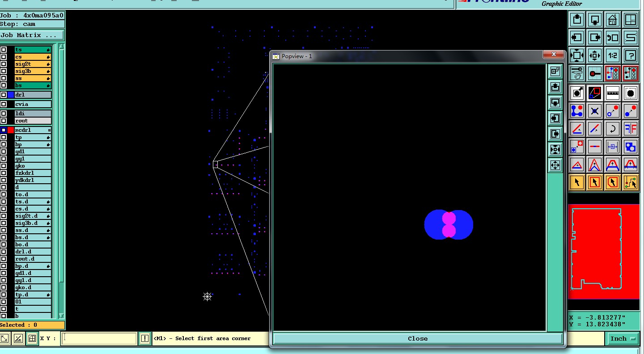
Task: Click the Job Matrix button
Action: [32, 35]
